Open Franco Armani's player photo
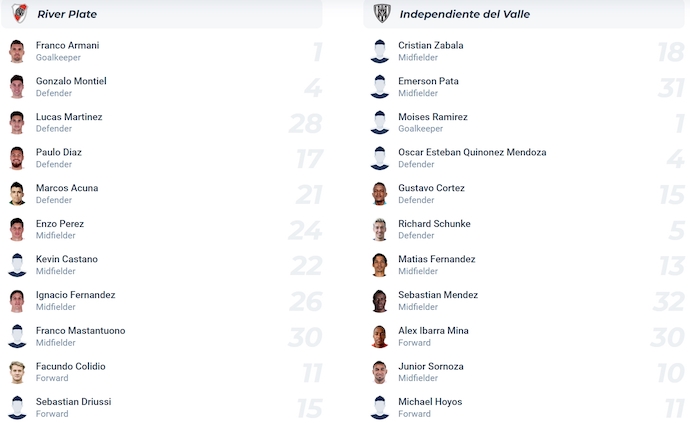The height and width of the screenshot is (423, 690). (x=17, y=51)
